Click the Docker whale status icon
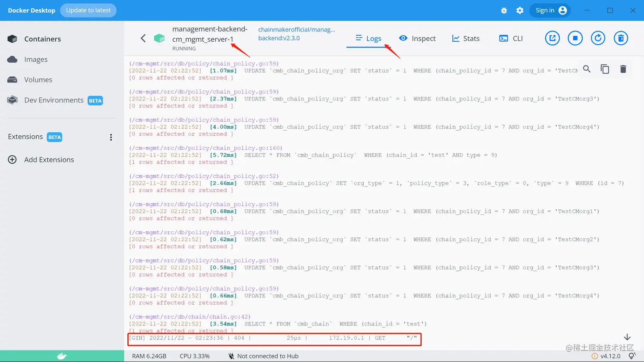 [62, 356]
